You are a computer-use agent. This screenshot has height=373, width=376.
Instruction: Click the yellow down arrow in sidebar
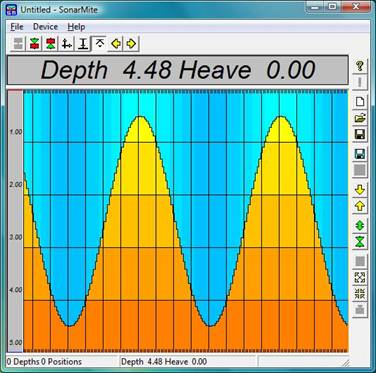pyautogui.click(x=360, y=190)
